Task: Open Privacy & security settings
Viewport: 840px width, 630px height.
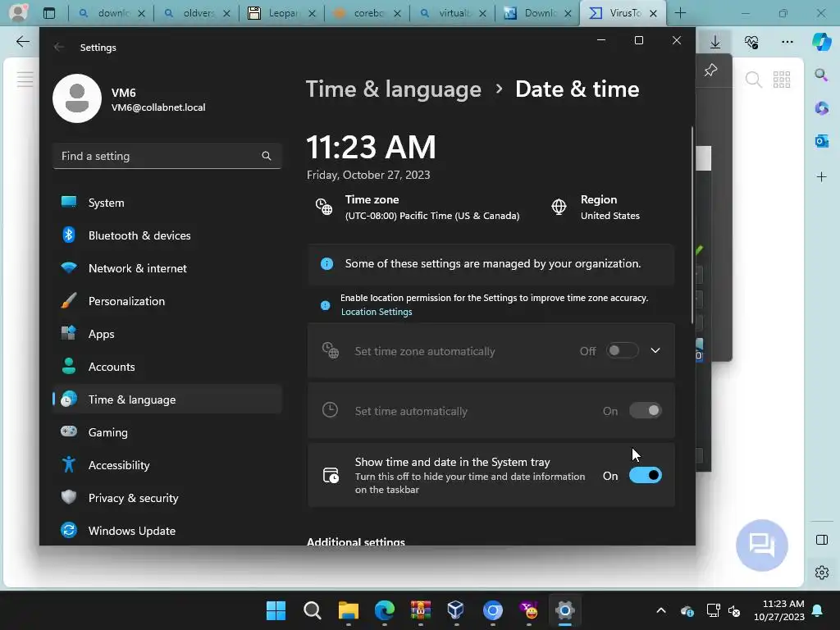Action: pos(167,498)
